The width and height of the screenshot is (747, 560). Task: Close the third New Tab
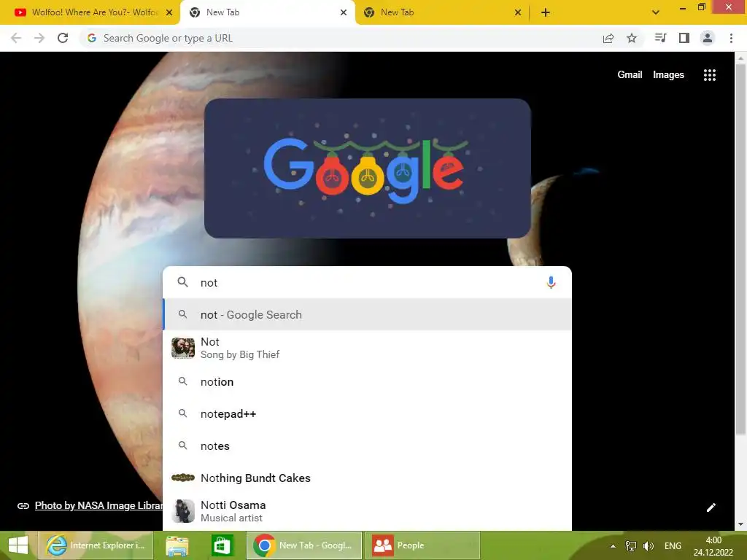(x=518, y=12)
